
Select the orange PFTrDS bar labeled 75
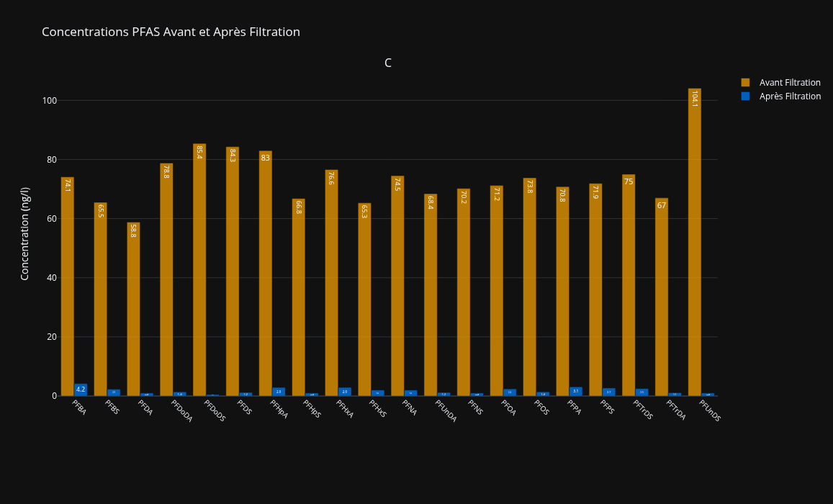[x=629, y=288]
